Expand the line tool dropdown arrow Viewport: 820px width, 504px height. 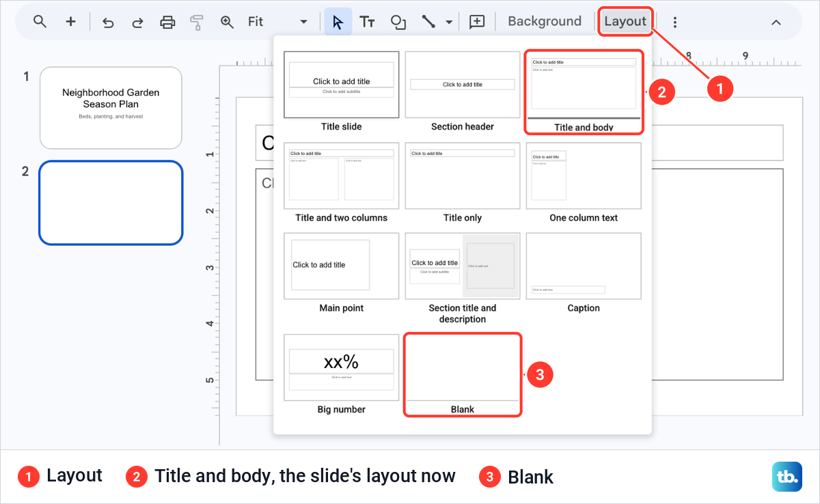tap(449, 22)
